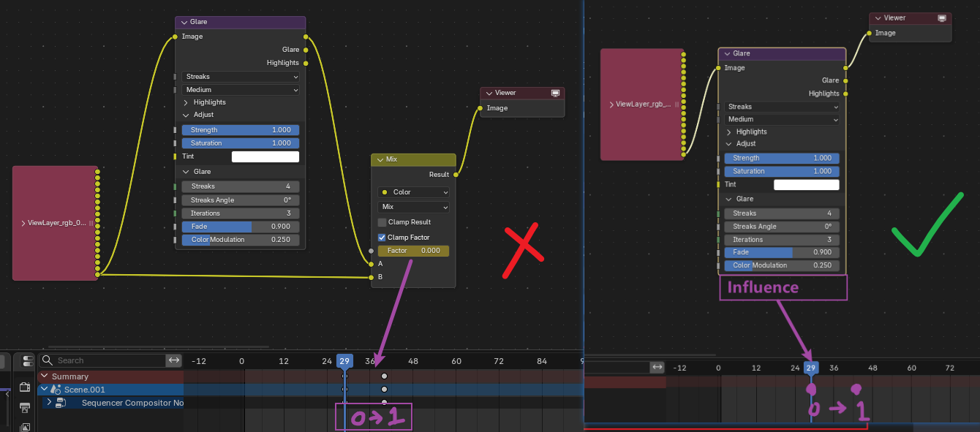Viewport: 980px width, 432px height.
Task: Click the Fade slider in left Glare node
Action: [241, 227]
